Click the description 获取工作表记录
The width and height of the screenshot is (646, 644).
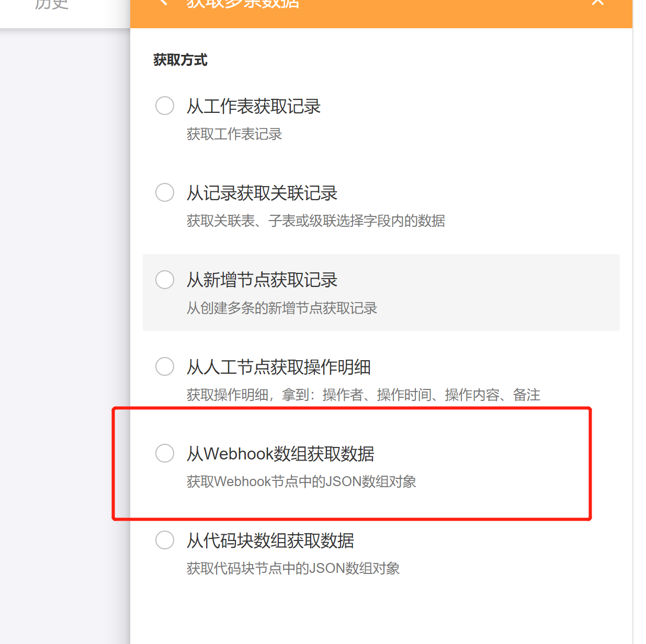click(x=234, y=134)
